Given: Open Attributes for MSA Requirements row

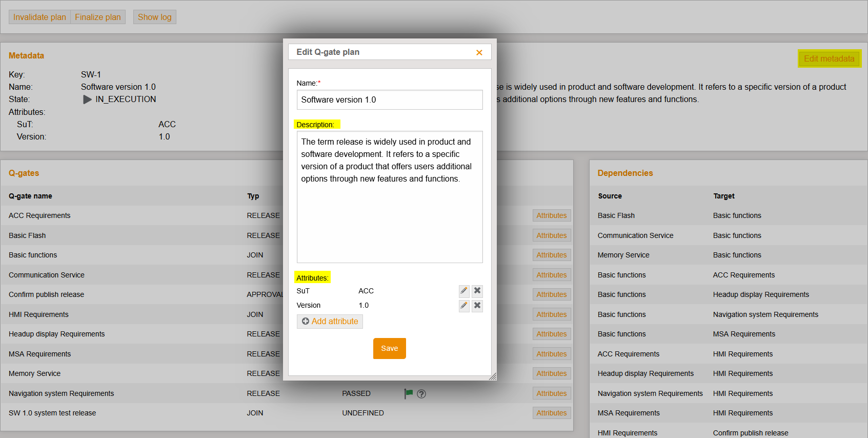Looking at the screenshot, I should [552, 354].
